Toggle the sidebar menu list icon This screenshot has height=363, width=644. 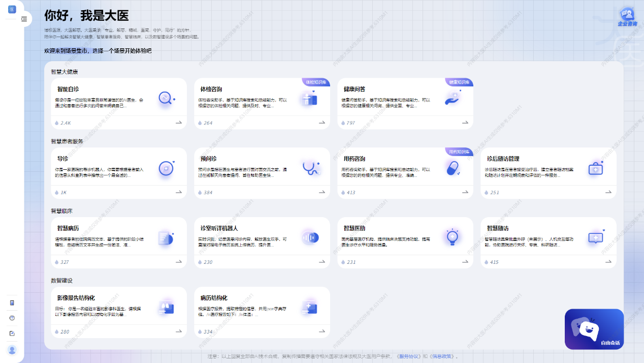pyautogui.click(x=24, y=19)
